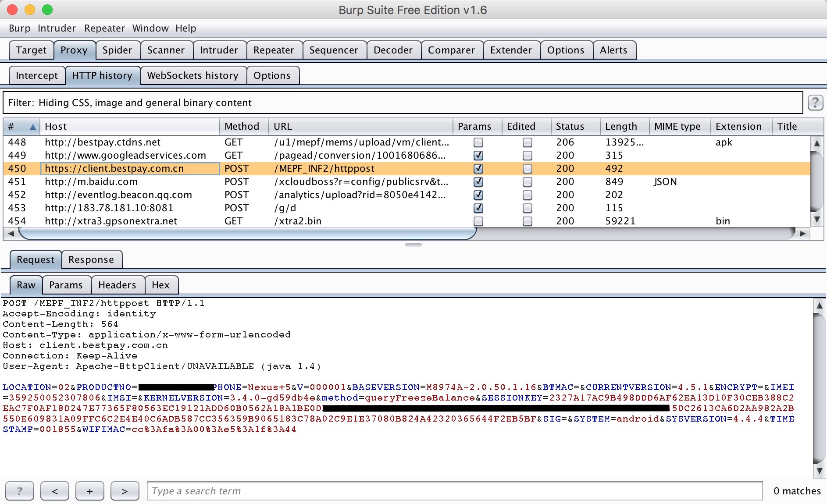Screen dimensions: 827x504
Task: Toggle Params checkbox for row 449
Action: [x=478, y=156]
